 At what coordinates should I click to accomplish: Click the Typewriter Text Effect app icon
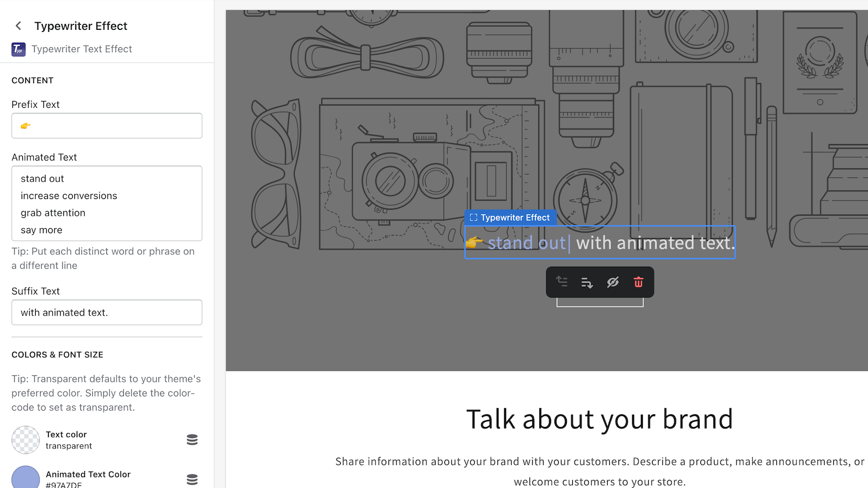[x=18, y=49]
